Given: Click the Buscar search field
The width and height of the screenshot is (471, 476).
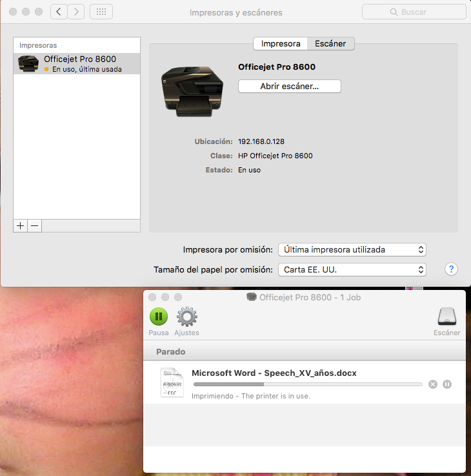Looking at the screenshot, I should 414,12.
